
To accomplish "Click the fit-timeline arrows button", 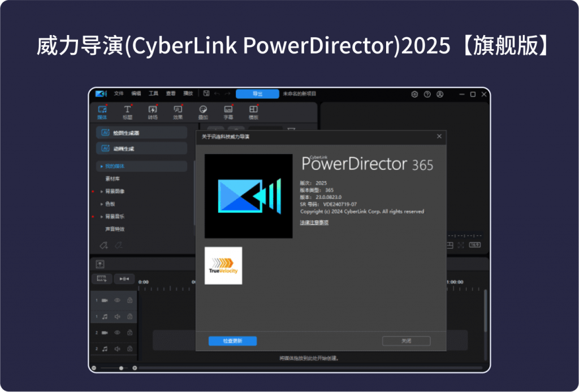I will 124,279.
